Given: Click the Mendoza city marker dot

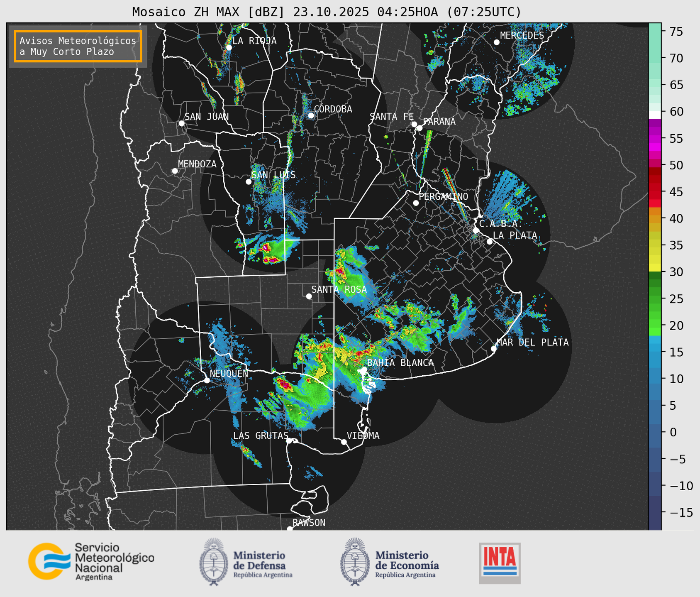Looking at the screenshot, I should [x=175, y=171].
